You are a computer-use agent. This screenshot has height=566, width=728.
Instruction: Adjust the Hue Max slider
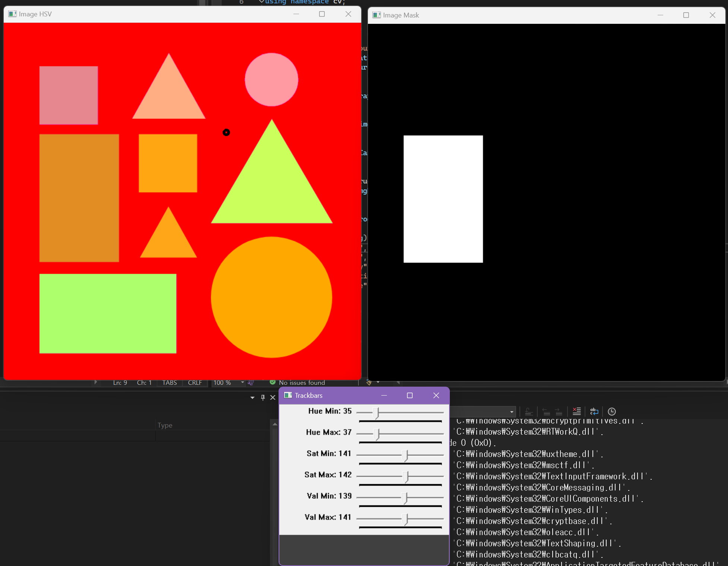tap(377, 434)
